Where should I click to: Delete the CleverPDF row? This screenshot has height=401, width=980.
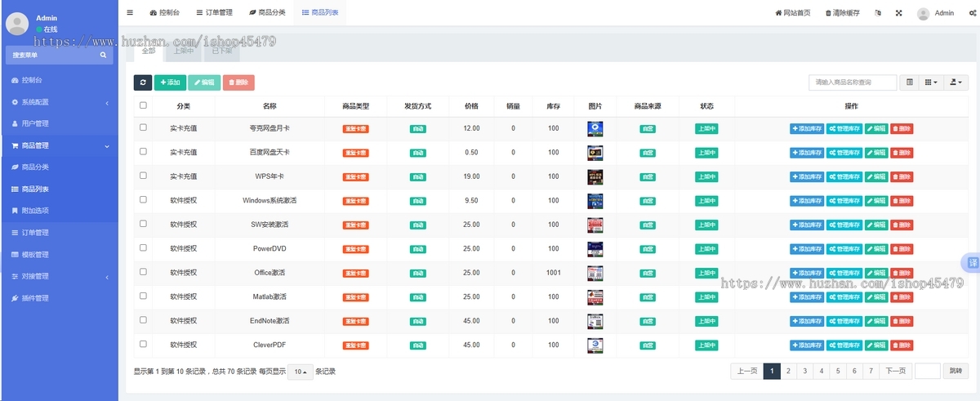click(902, 345)
